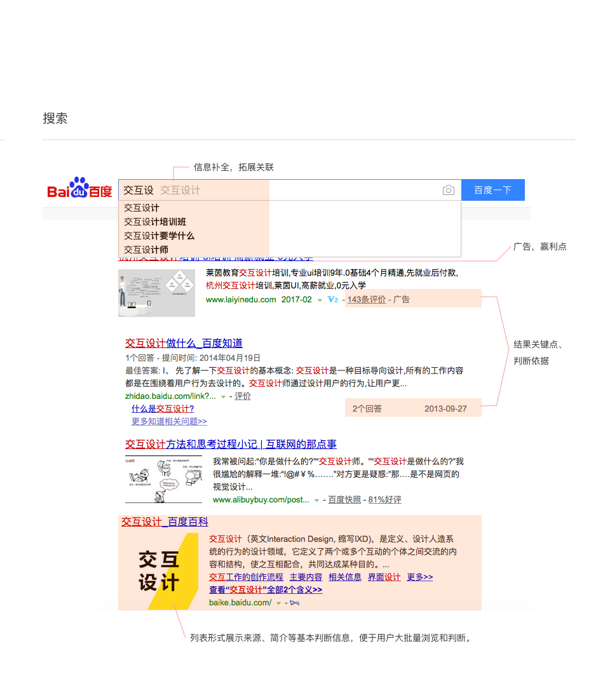
Task: Click the www.alibuybuy.com/post... URL text
Action: (261, 499)
